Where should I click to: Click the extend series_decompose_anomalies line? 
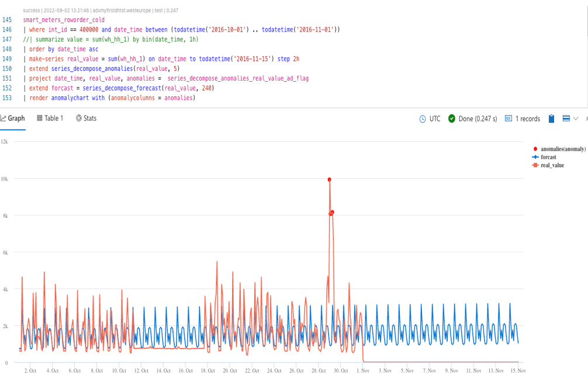[x=101, y=68]
